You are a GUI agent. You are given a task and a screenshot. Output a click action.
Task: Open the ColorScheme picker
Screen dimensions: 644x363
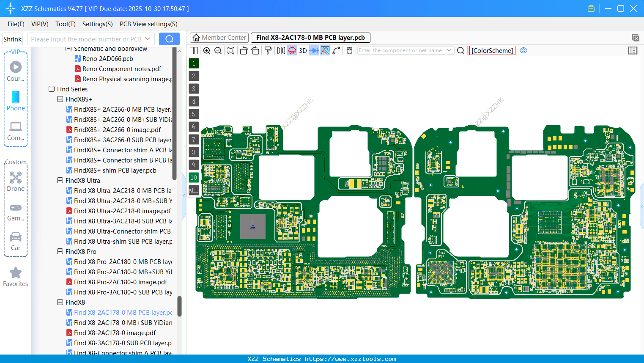coord(492,50)
